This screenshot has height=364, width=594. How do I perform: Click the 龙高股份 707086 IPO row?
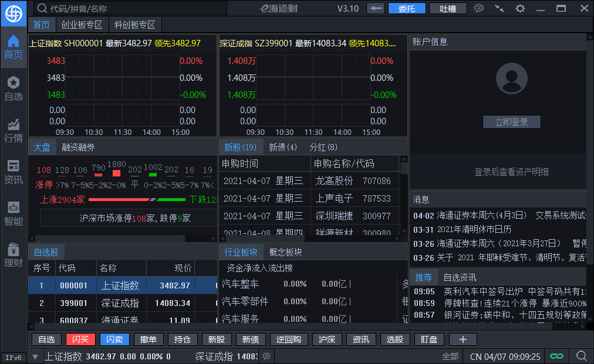click(x=309, y=181)
